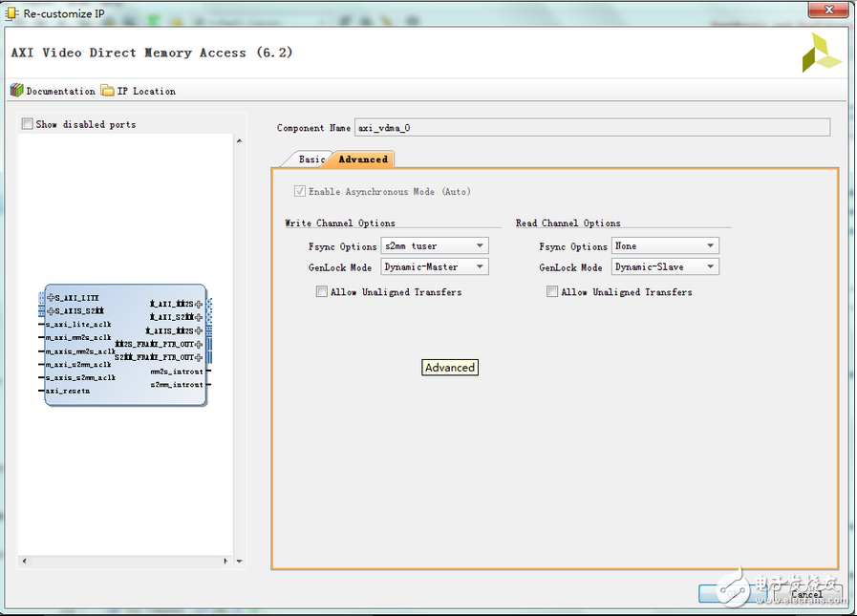Expand the S2MM_FRAME_PTR_OUT port plus icon
The image size is (857, 616).
199,357
